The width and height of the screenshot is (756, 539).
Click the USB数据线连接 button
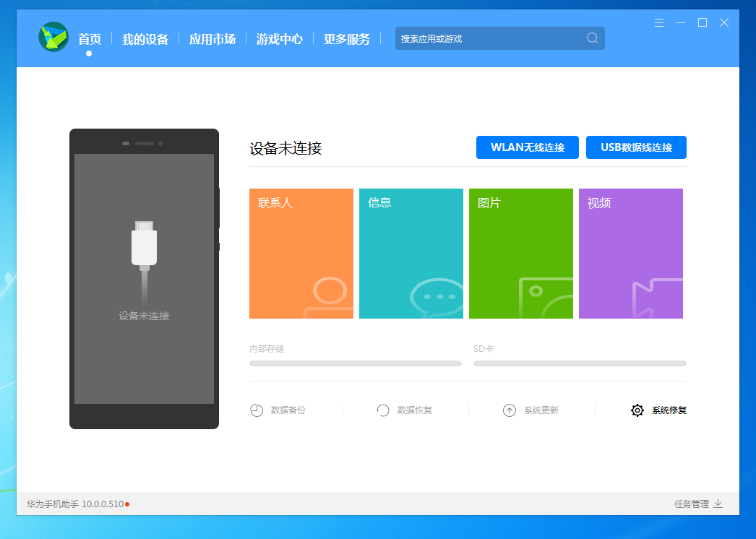[x=636, y=147]
